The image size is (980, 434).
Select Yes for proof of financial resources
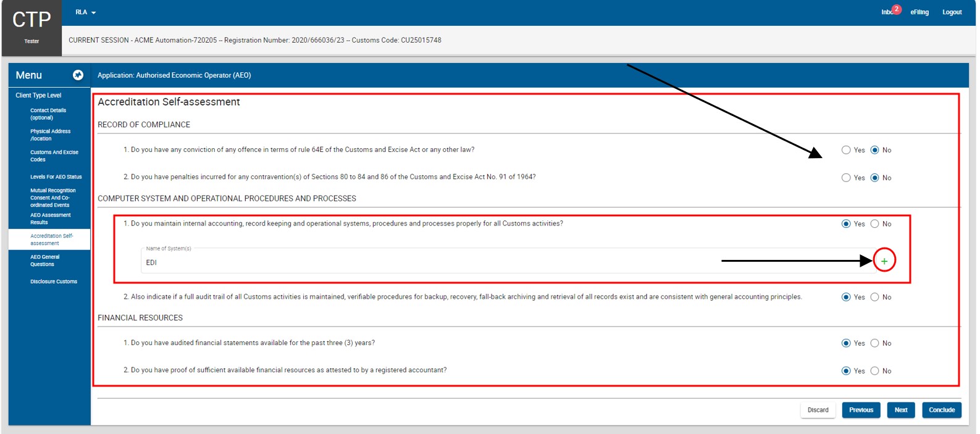coord(846,371)
